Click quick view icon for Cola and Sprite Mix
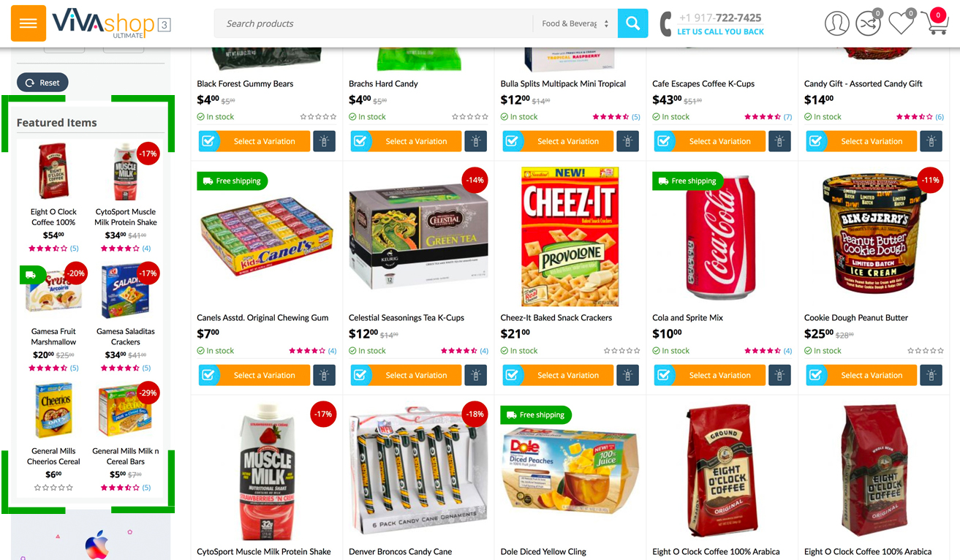 [x=779, y=375]
